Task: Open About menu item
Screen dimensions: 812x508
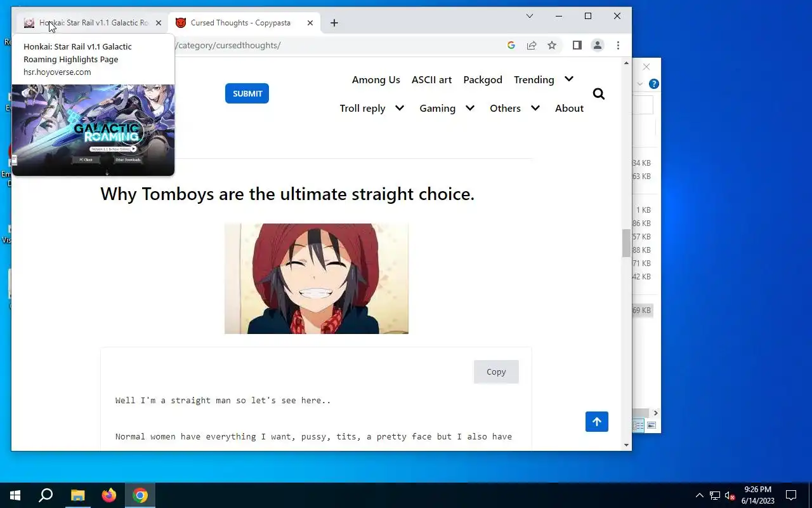Action: (569, 108)
